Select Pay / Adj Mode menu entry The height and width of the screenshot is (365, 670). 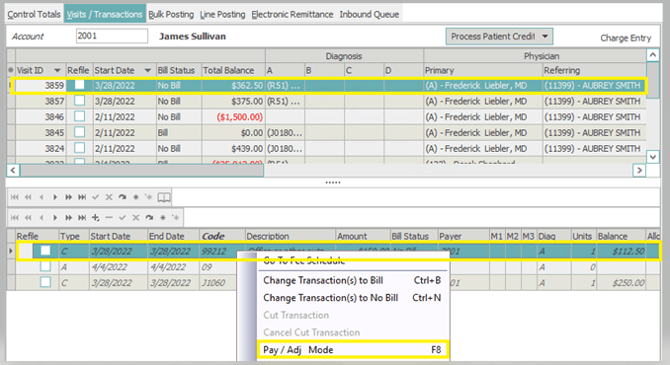(x=352, y=350)
